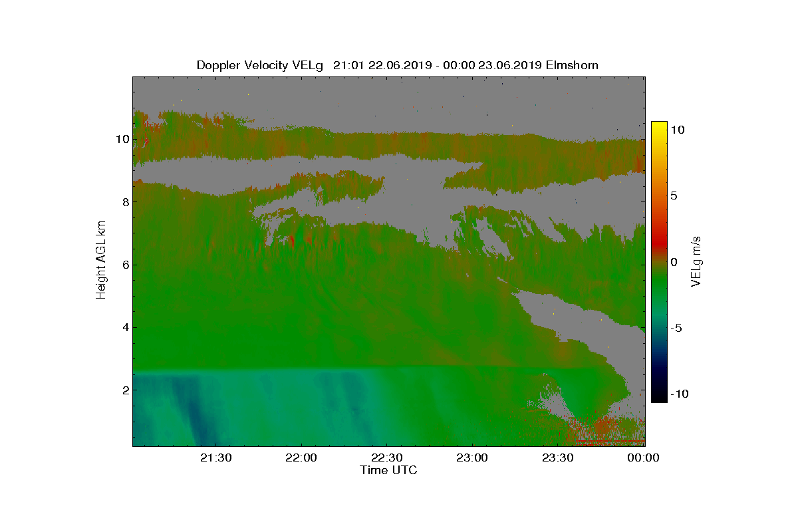Click the x-axis label Time UTC

point(388,470)
